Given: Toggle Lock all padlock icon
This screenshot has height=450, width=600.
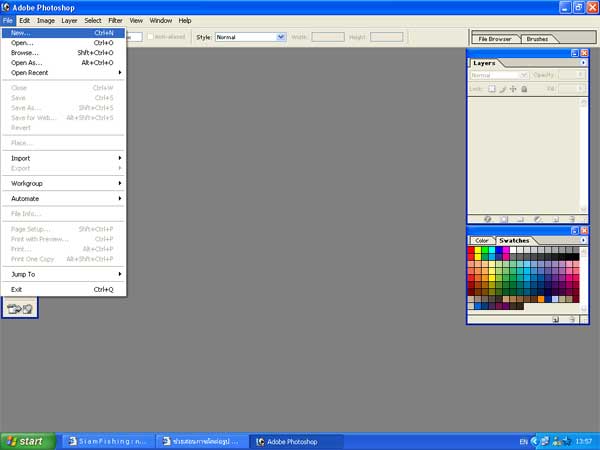Looking at the screenshot, I should [x=524, y=89].
